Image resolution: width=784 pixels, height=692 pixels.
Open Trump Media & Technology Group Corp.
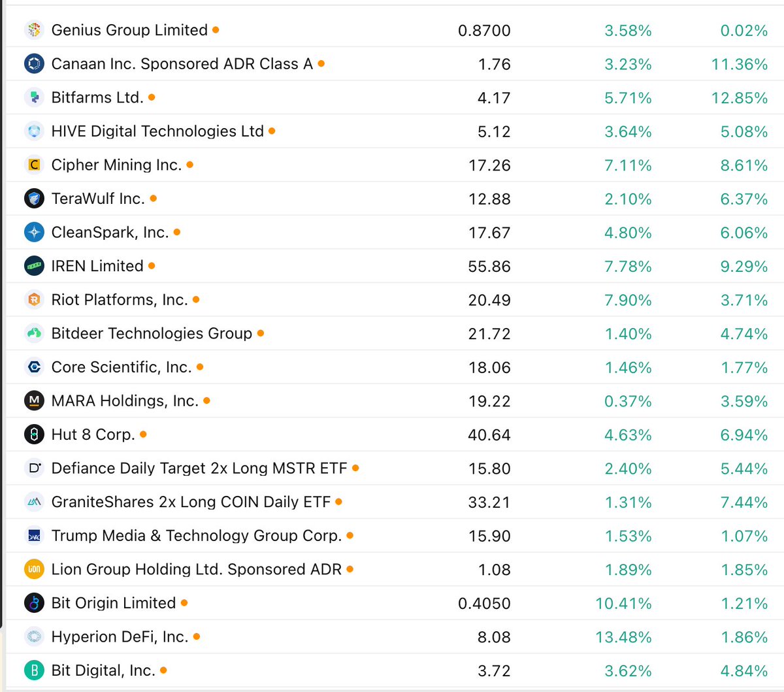[x=197, y=536]
